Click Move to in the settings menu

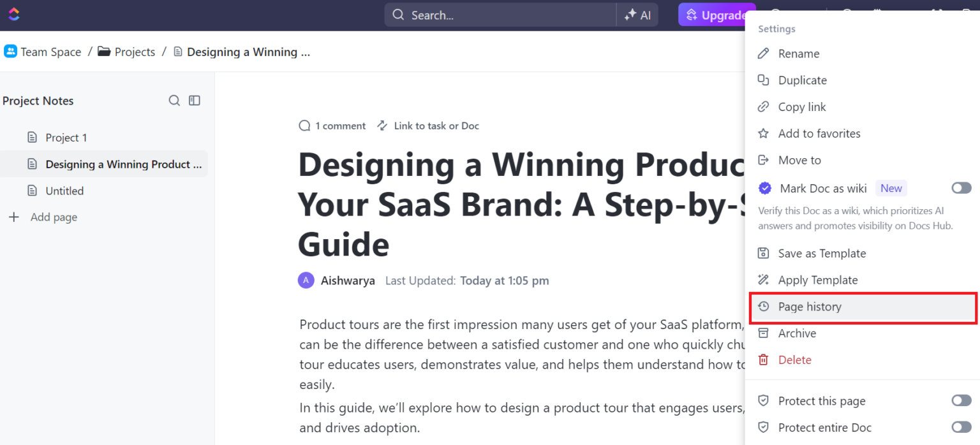click(799, 160)
